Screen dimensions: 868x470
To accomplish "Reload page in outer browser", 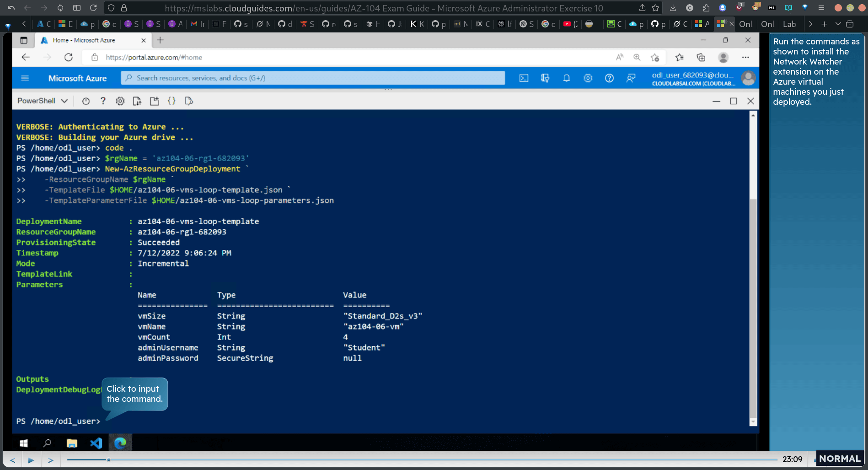I will point(93,8).
